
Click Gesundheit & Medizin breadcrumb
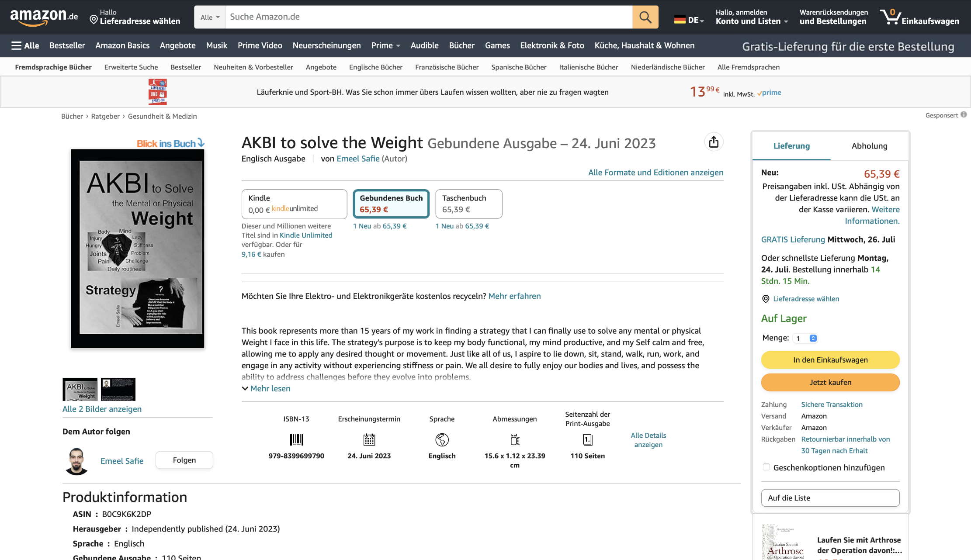tap(162, 116)
